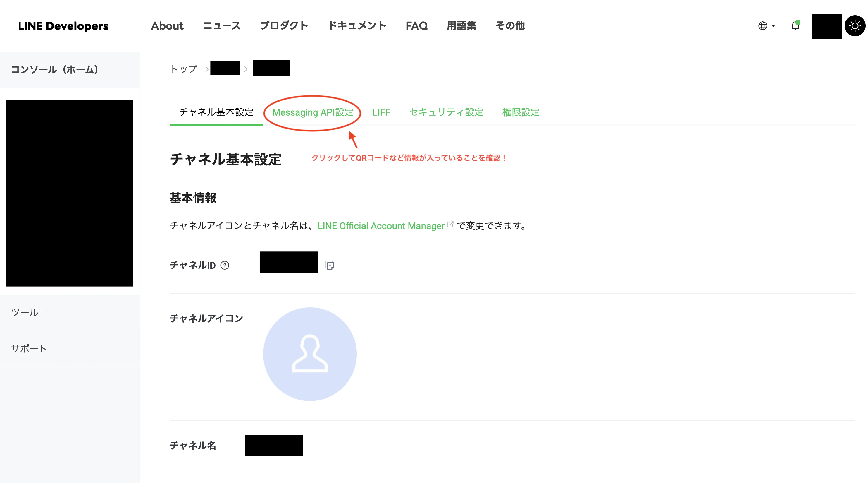The image size is (868, 483).
Task: Switch to the 権限設定 tab
Action: coord(521,112)
